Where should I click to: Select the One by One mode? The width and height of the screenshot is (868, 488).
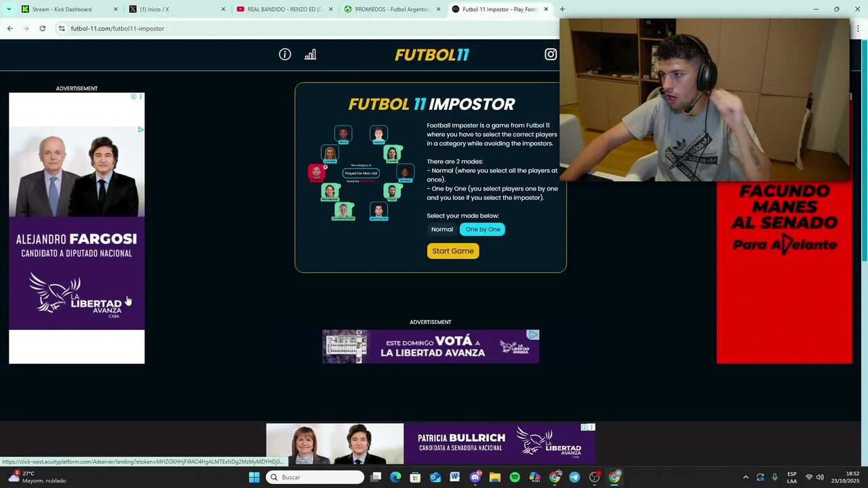coord(483,229)
